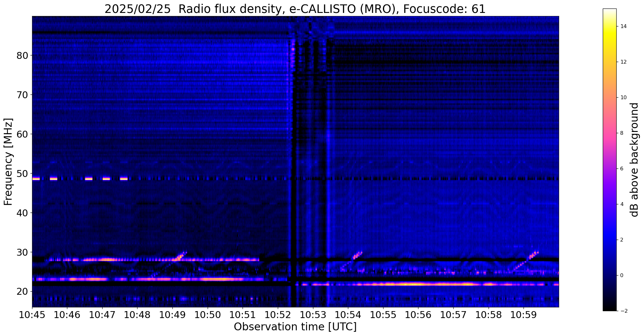Click the 10:54 time tick label

click(348, 315)
